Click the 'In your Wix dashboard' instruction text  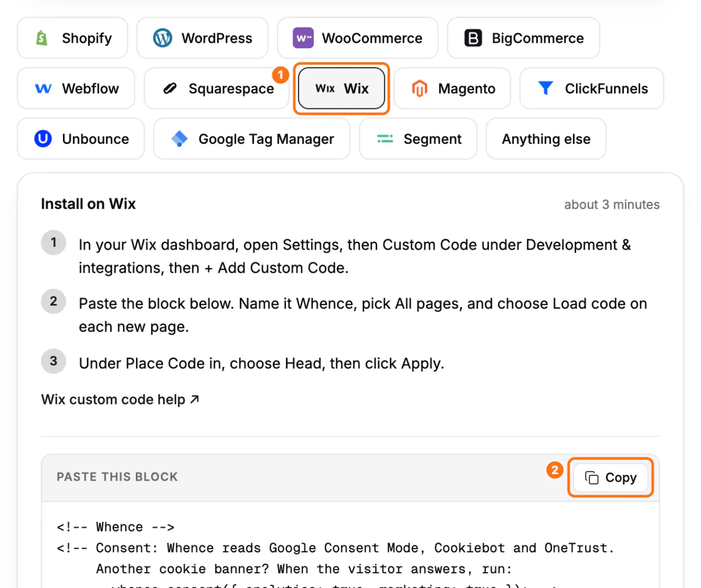355,256
